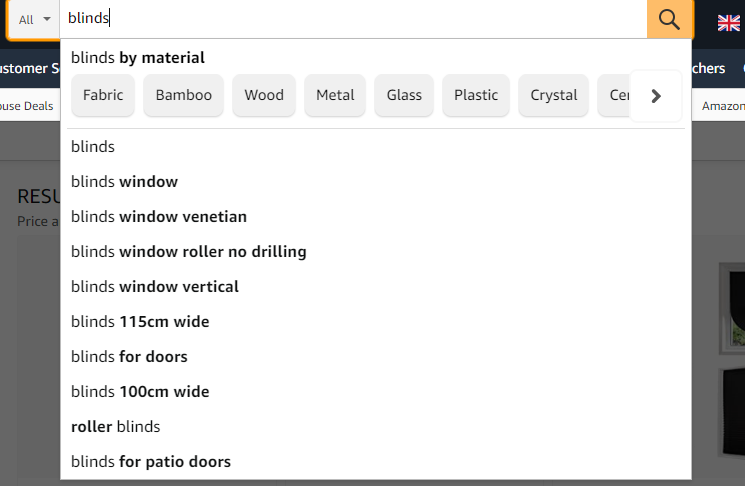745x486 pixels.
Task: Choose the Wood material chip
Action: (264, 95)
